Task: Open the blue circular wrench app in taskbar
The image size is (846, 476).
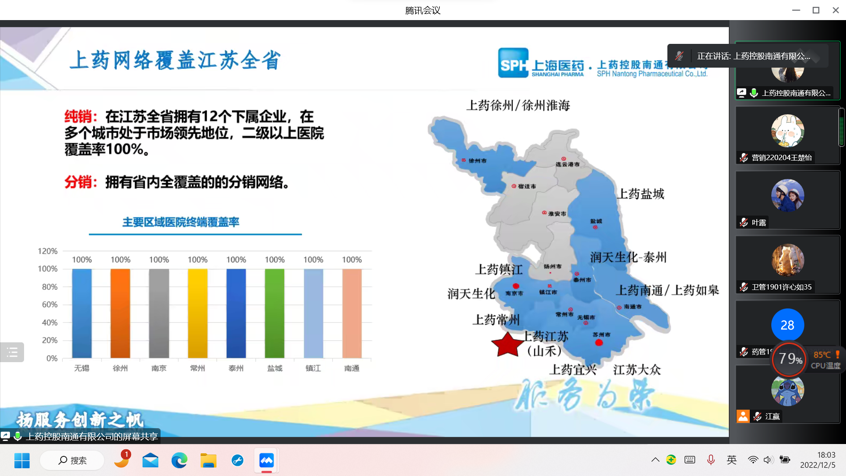Action: tap(237, 460)
